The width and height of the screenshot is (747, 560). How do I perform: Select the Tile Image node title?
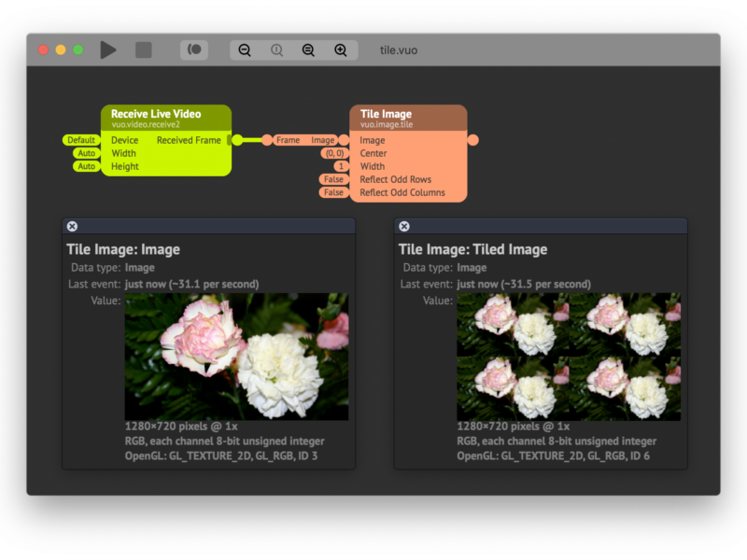click(386, 114)
